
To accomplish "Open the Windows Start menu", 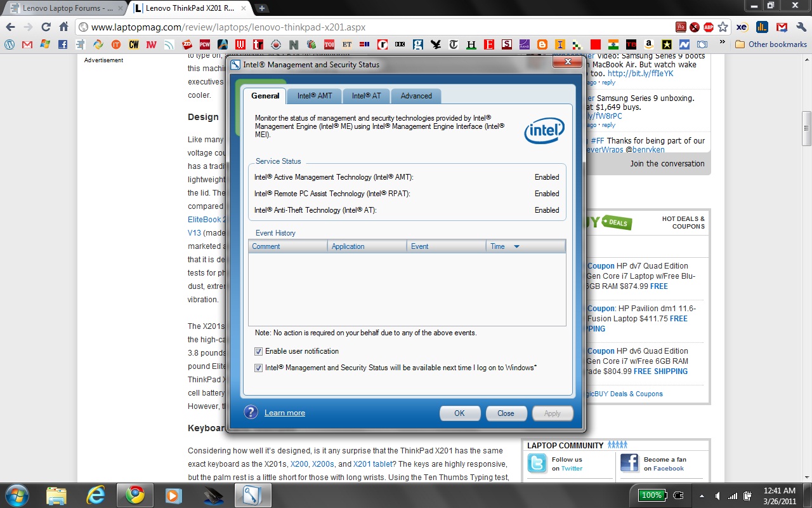I will click(x=17, y=495).
